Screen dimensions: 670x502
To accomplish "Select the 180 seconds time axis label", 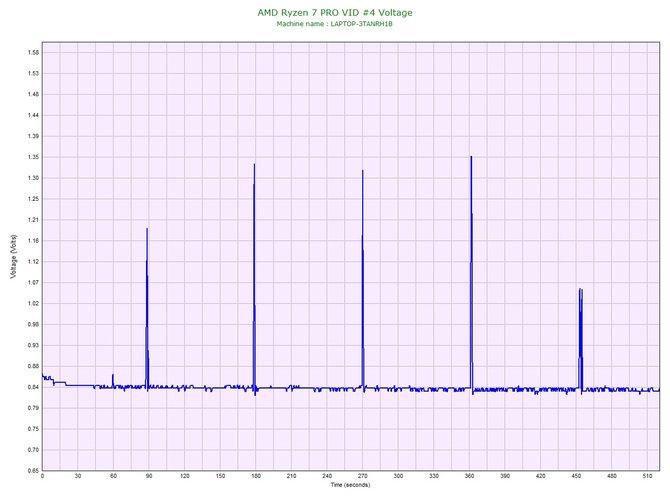I will (256, 476).
